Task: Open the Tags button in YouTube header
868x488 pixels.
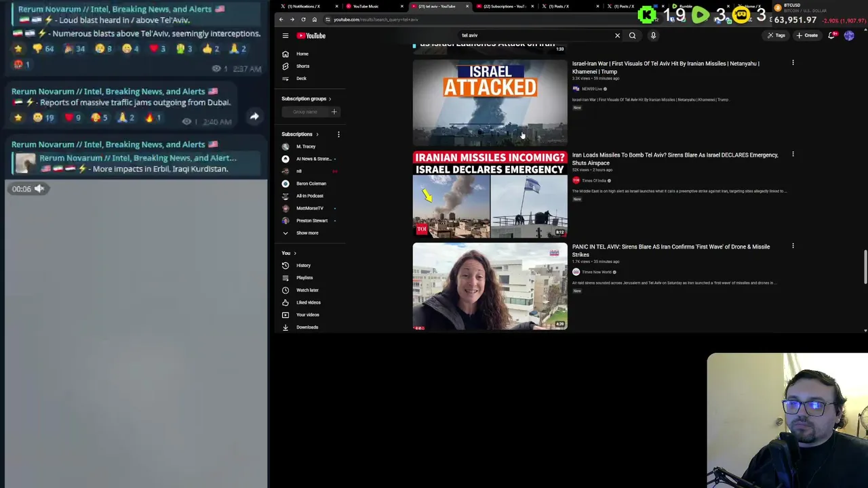Action: tap(776, 35)
